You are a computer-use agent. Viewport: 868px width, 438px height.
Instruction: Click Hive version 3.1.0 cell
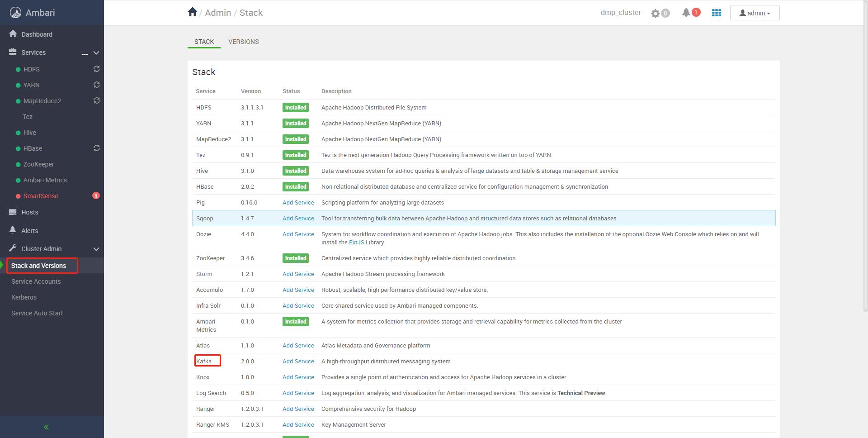(247, 171)
